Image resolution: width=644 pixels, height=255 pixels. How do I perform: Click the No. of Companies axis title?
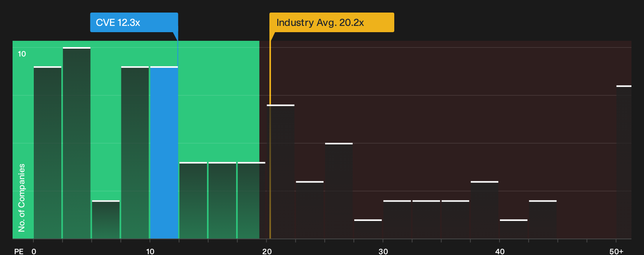coord(22,197)
